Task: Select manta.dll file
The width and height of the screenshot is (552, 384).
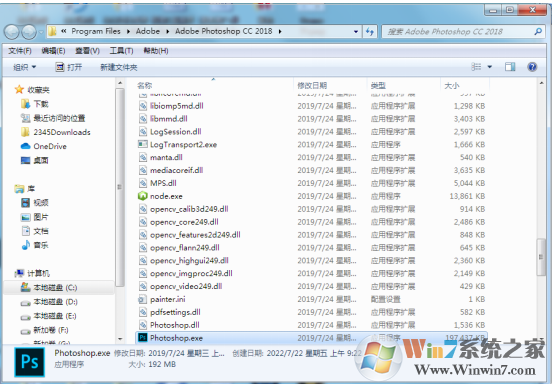Action: pos(161,157)
